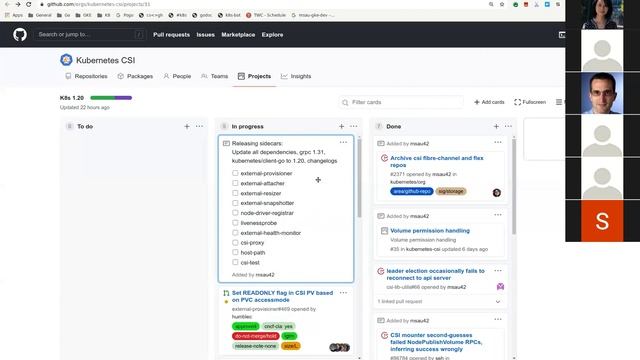Open Marketplace in header
640x360 pixels.
(x=238, y=35)
